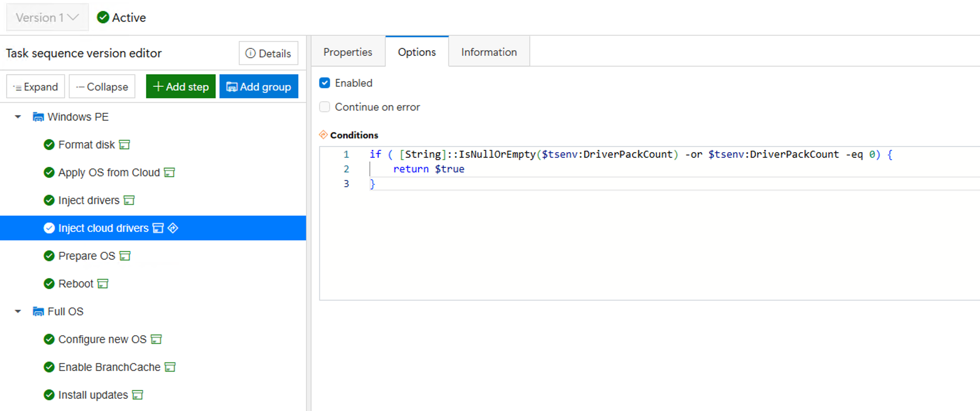Viewport: 980px width, 411px height.
Task: Click the Full OS group folder icon
Action: tap(38, 311)
